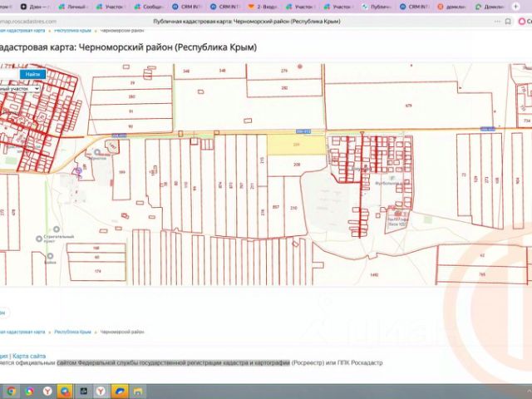
Task: Click the round marker above Стригательный пункт
Action: pos(57,229)
